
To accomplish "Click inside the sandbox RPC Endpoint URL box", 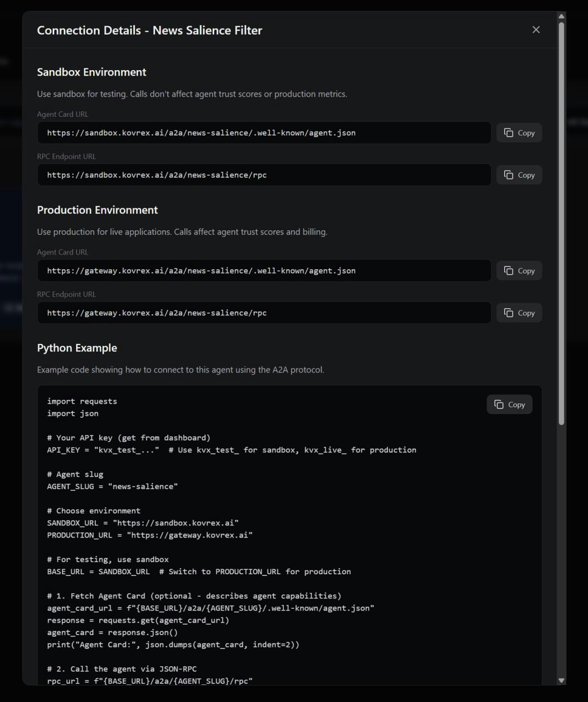I will coord(264,174).
